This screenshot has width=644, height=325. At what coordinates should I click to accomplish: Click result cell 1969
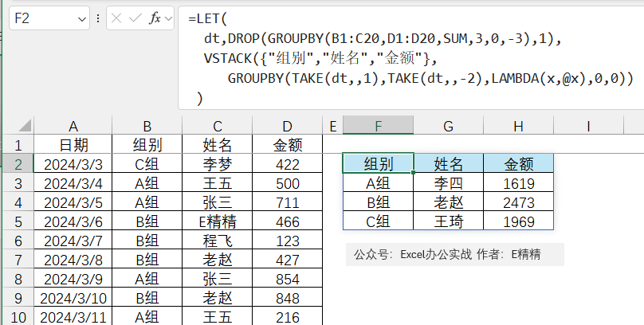[x=519, y=221]
